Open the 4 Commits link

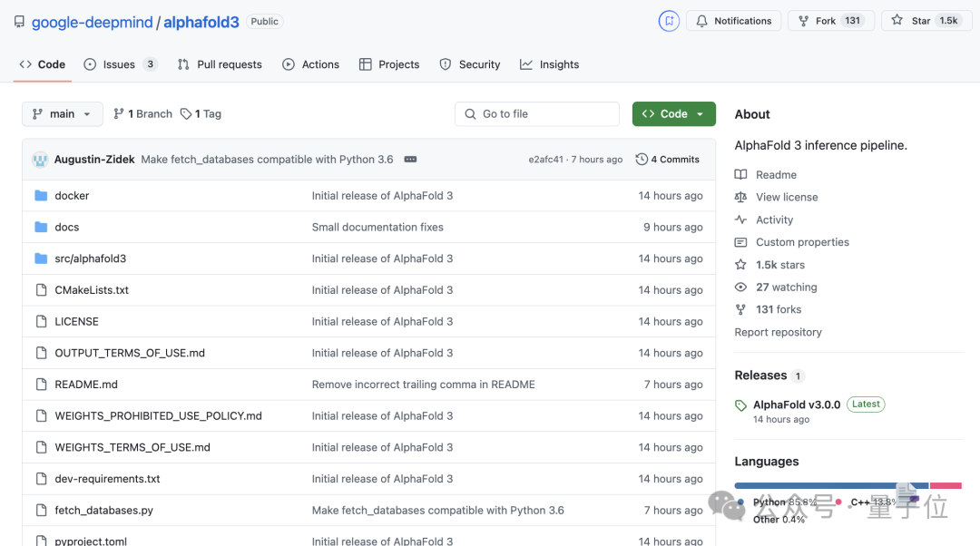pos(668,160)
